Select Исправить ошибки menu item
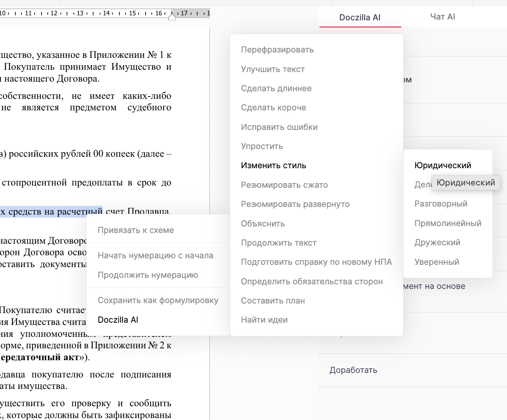Image resolution: width=507 pixels, height=420 pixels. pyautogui.click(x=279, y=127)
